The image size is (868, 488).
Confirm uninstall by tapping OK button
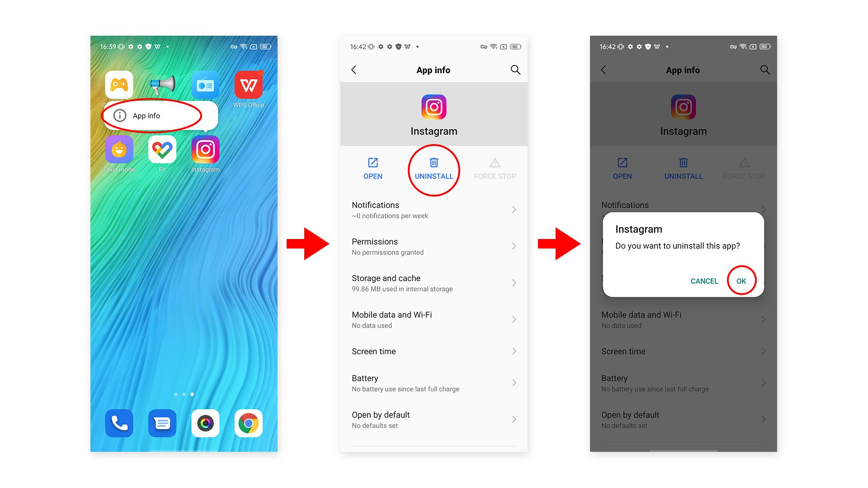coord(741,281)
